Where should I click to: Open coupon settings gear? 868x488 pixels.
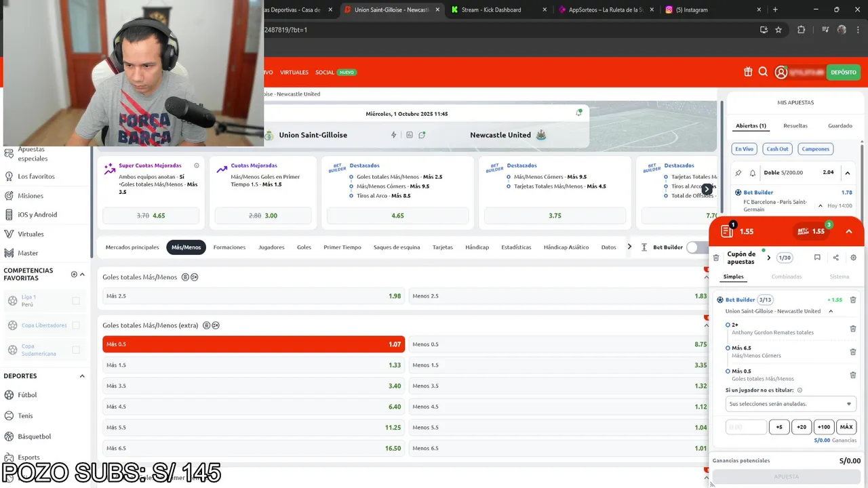click(x=853, y=258)
